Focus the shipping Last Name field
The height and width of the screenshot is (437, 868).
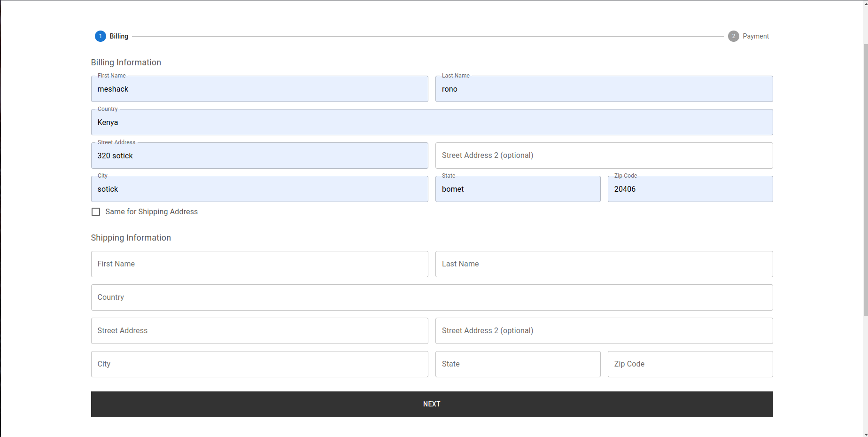click(604, 264)
